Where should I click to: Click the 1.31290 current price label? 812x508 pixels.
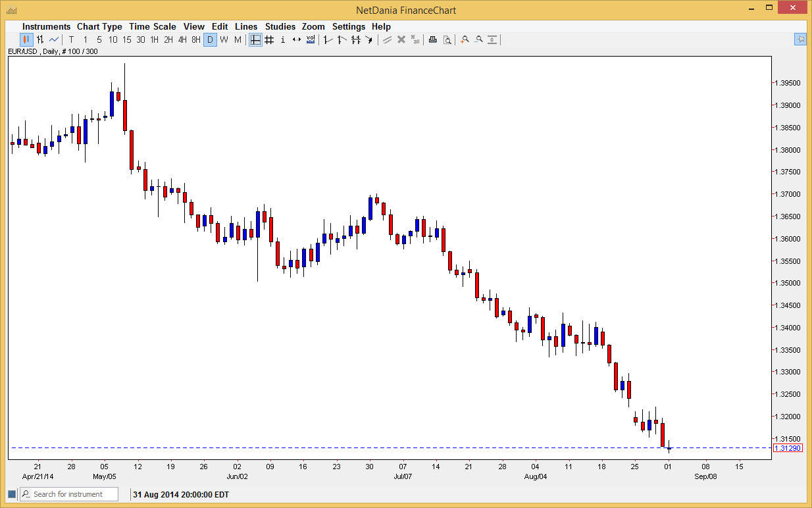[788, 448]
